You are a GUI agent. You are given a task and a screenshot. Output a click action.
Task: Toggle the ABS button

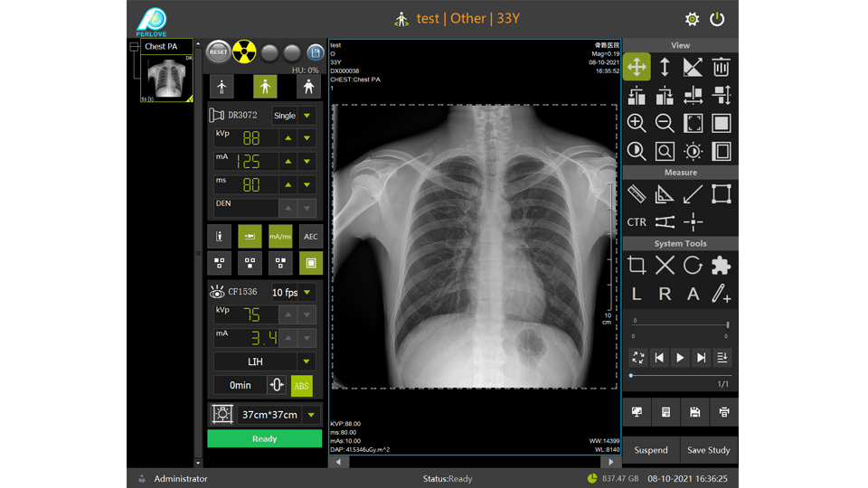(301, 385)
